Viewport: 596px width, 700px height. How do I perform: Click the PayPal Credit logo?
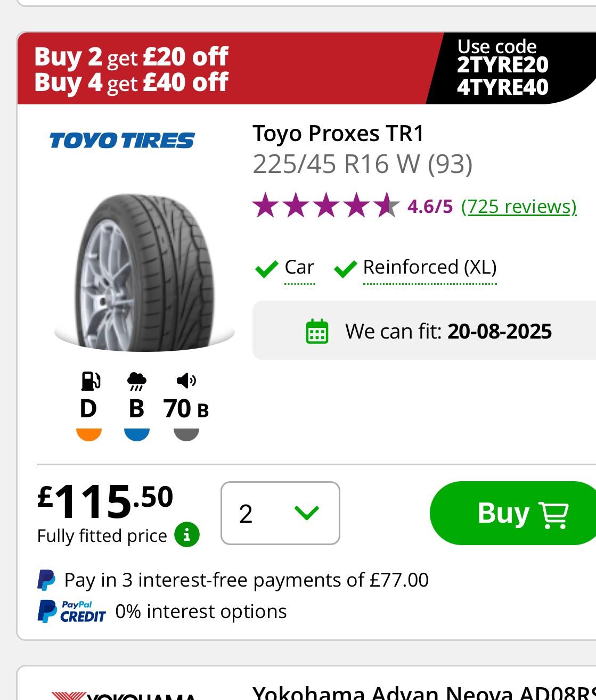[x=72, y=611]
